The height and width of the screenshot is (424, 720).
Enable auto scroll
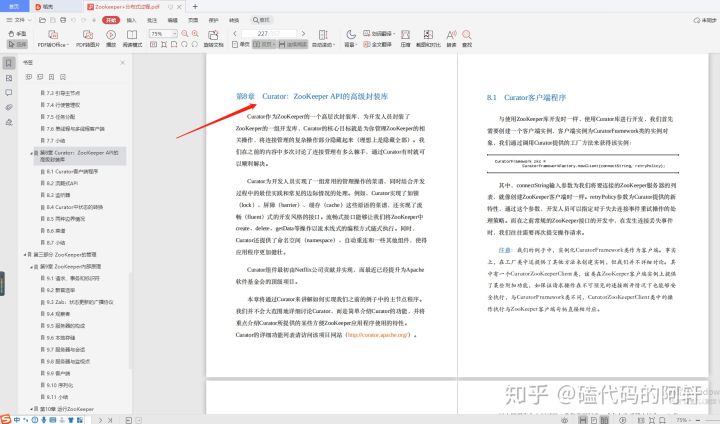click(323, 39)
